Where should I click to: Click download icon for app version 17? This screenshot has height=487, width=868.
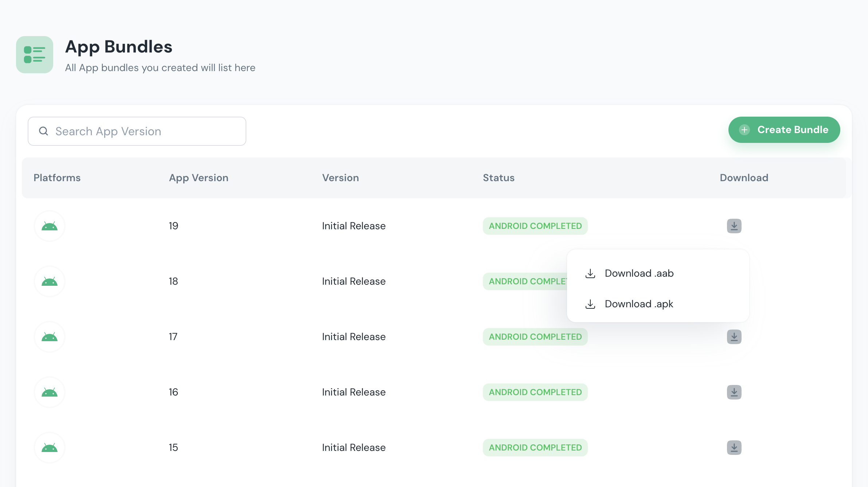pos(734,337)
